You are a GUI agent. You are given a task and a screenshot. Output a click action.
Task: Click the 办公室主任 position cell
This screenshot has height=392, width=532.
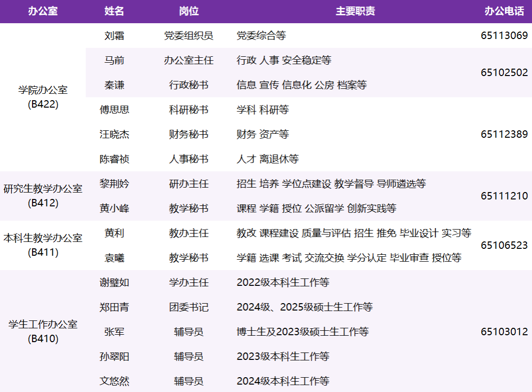tap(189, 60)
